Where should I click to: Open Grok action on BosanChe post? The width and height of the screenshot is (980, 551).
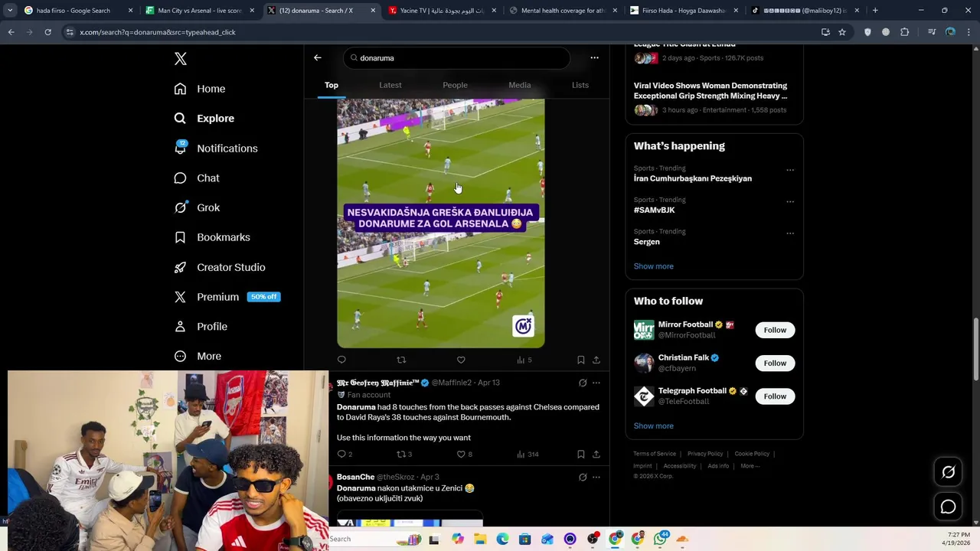pos(583,478)
